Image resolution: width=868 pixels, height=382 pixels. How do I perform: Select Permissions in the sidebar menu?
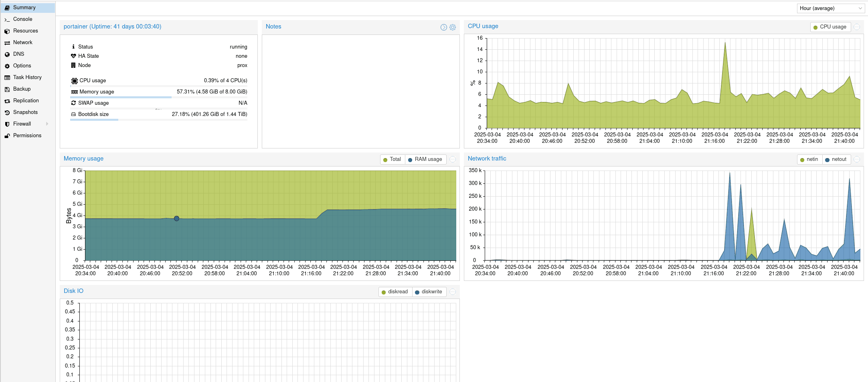point(27,135)
